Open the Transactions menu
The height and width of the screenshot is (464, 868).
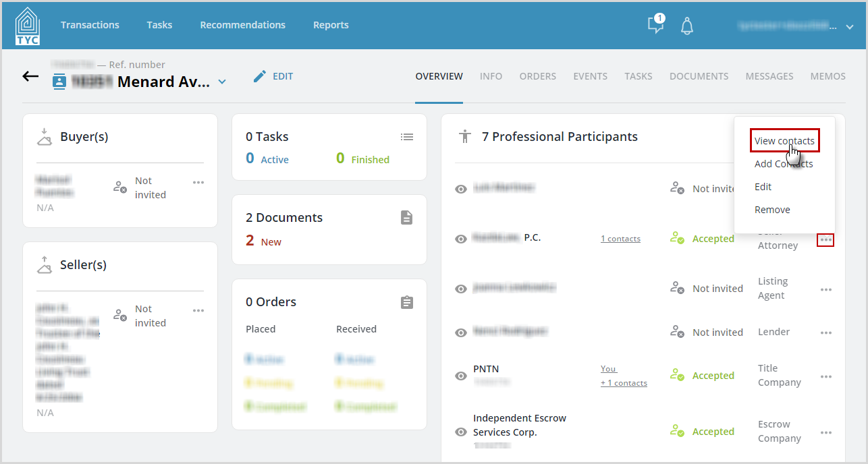coord(90,25)
